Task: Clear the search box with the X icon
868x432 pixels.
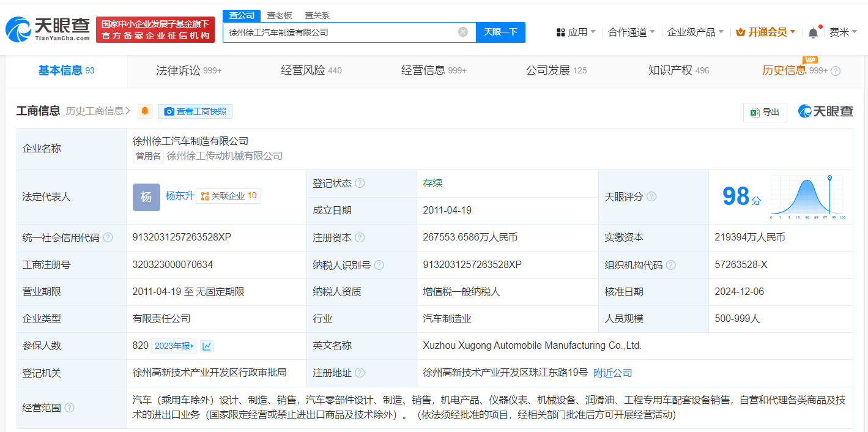Action: (463, 32)
